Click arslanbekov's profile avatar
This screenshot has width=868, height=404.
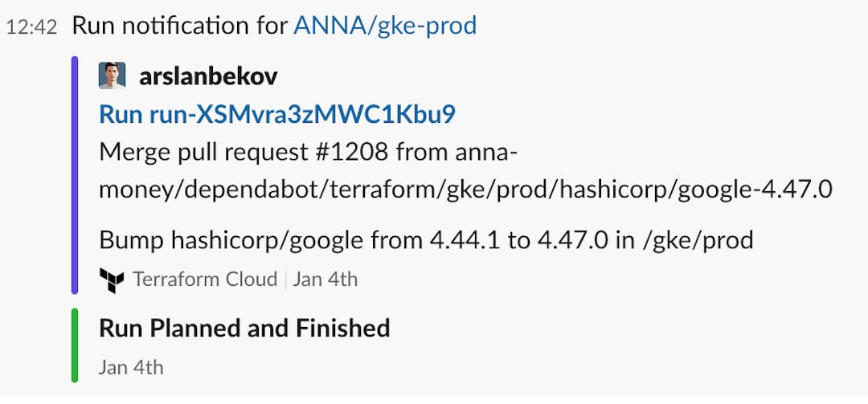tap(112, 75)
